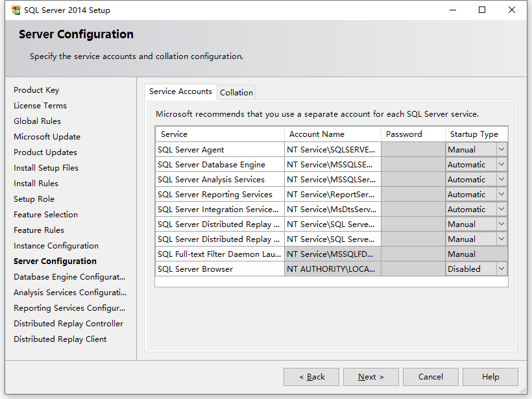Select License Terms step in sidebar
532x399 pixels.
pyautogui.click(x=40, y=106)
